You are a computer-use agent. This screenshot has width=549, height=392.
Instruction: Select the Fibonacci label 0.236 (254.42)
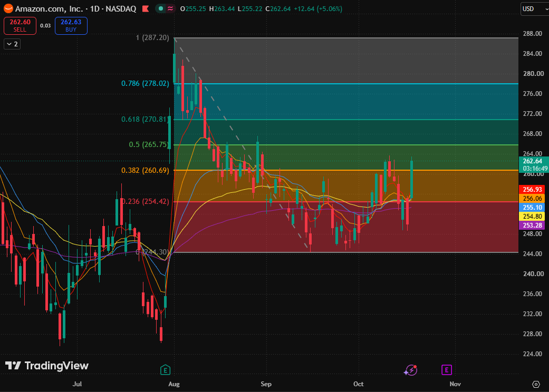coord(145,201)
